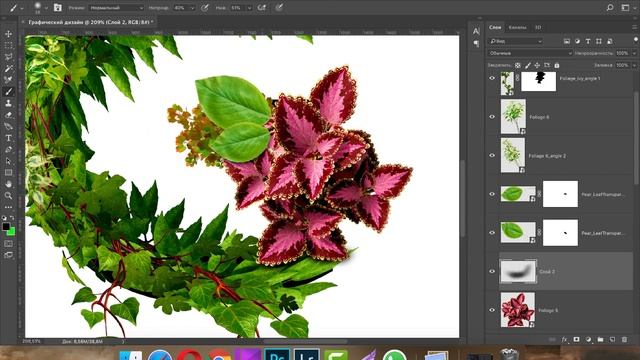This screenshot has width=640, height=360.
Task: Open the Edit Toolbar three-dots button
Action: (8, 207)
